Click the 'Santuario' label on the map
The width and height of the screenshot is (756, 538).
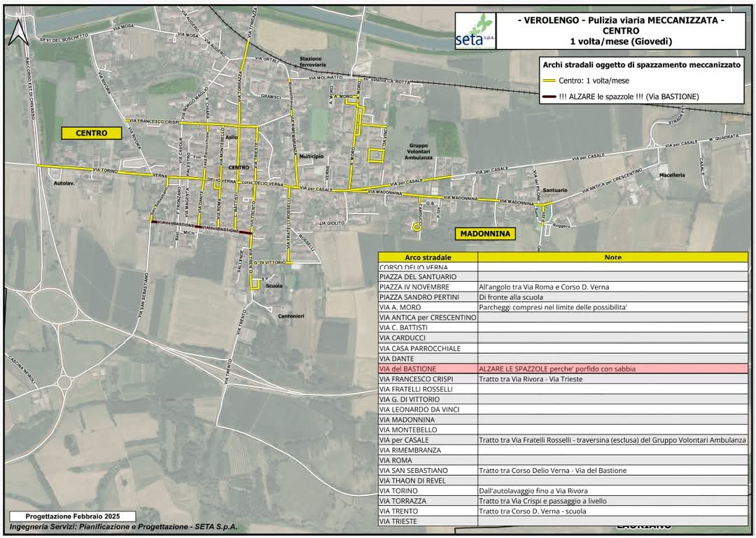(x=555, y=190)
